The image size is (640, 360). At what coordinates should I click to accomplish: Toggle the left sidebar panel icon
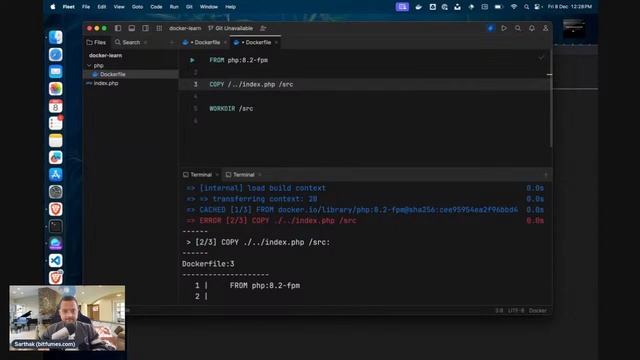(x=118, y=28)
